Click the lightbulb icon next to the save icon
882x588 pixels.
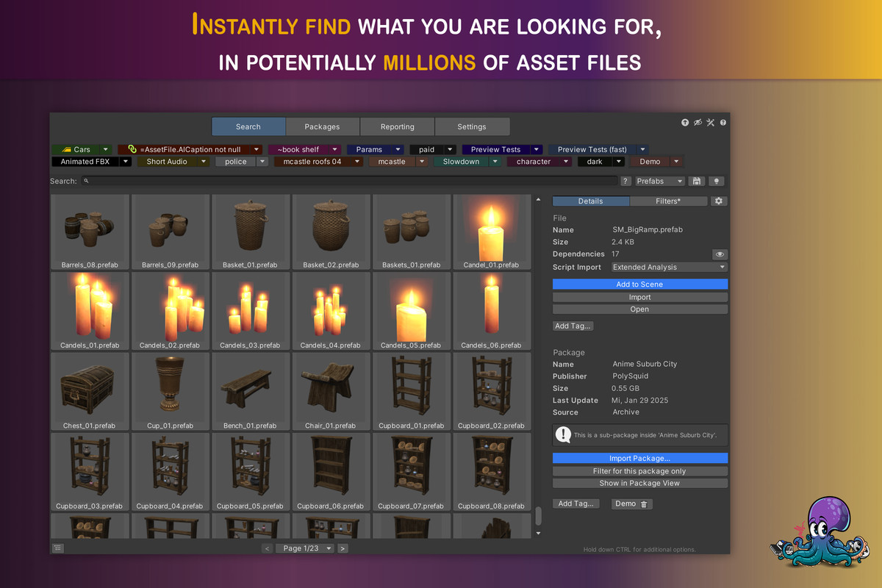pyautogui.click(x=717, y=181)
